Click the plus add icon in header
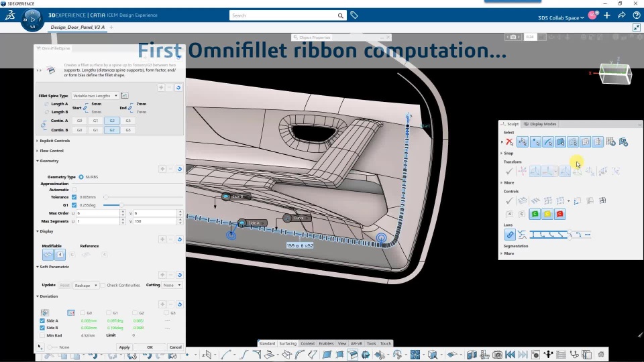Image resolution: width=644 pixels, height=362 pixels. click(x=607, y=15)
